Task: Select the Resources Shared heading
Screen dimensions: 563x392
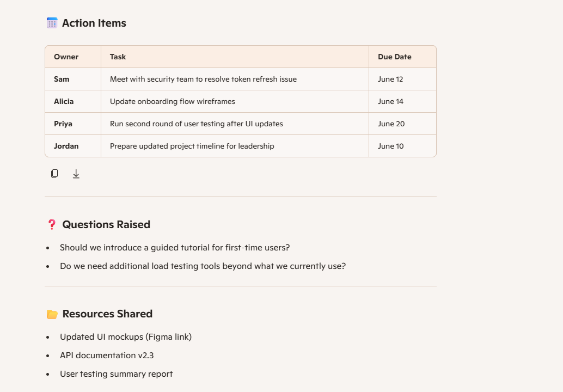Action: pos(107,314)
